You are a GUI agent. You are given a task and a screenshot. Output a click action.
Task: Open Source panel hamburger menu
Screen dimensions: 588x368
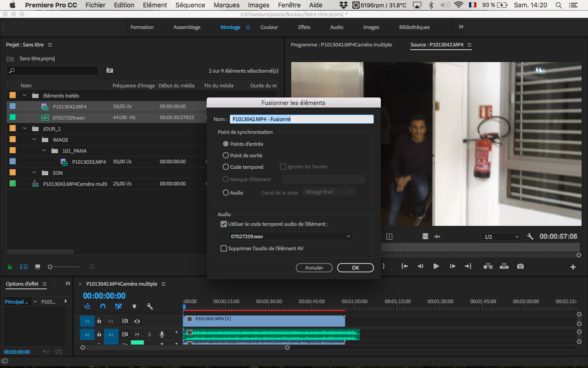click(x=469, y=45)
